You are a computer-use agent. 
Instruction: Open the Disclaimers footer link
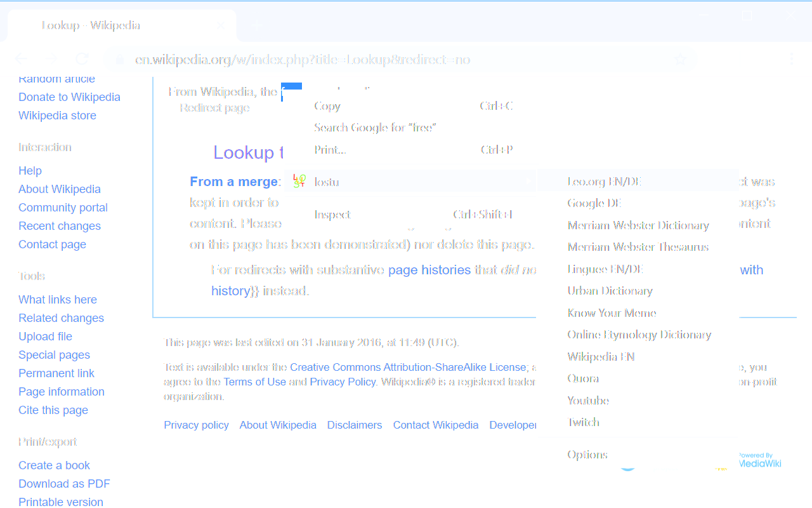(x=355, y=425)
